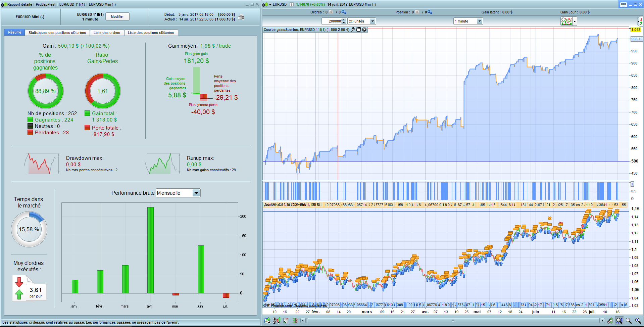This screenshot has width=644, height=327.
Task: Open the print options icon in the report
Action: click(241, 17)
